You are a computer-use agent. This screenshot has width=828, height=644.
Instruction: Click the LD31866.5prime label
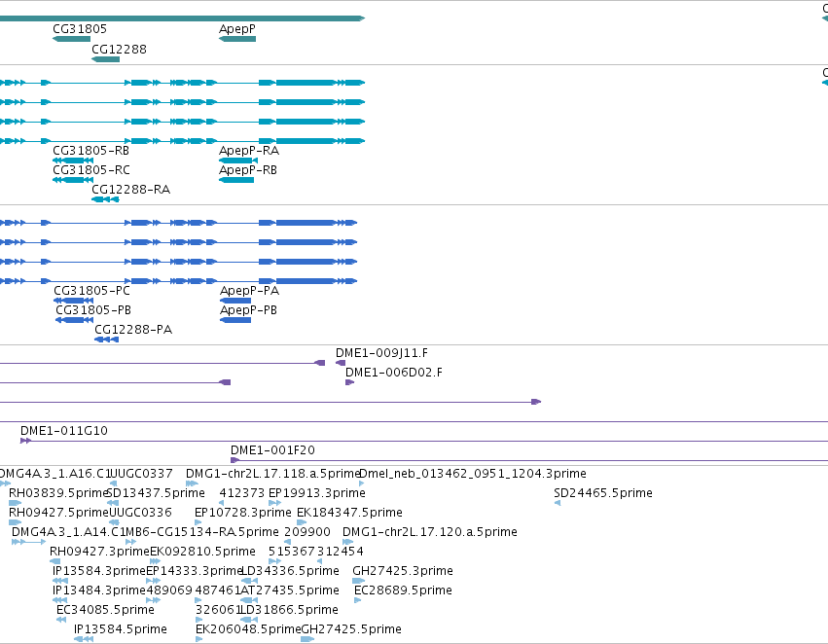point(289,610)
